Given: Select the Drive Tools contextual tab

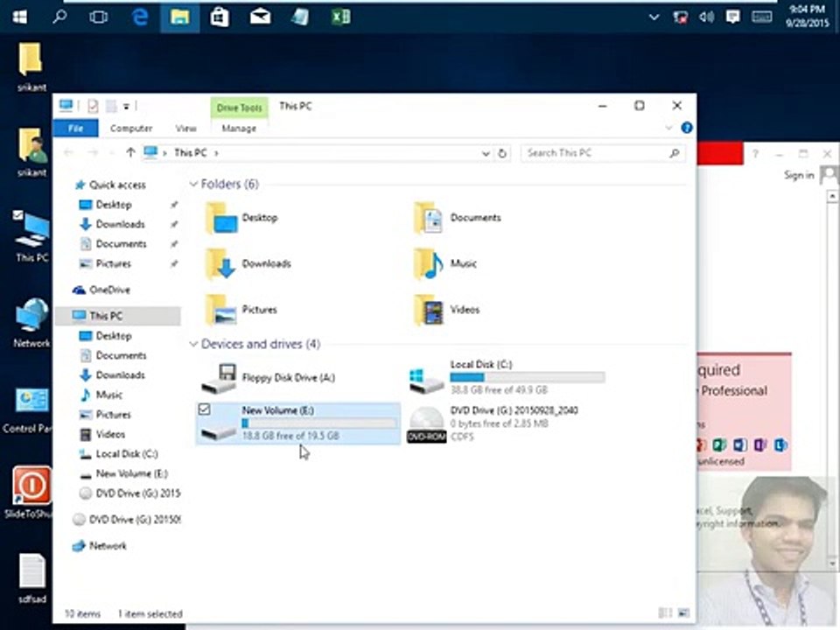Looking at the screenshot, I should tap(239, 108).
